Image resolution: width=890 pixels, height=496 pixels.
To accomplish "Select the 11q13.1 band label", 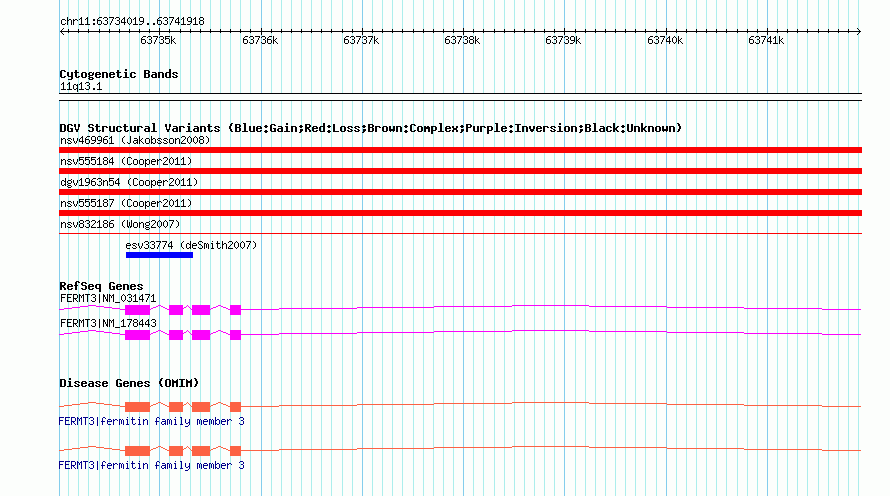I will point(81,86).
